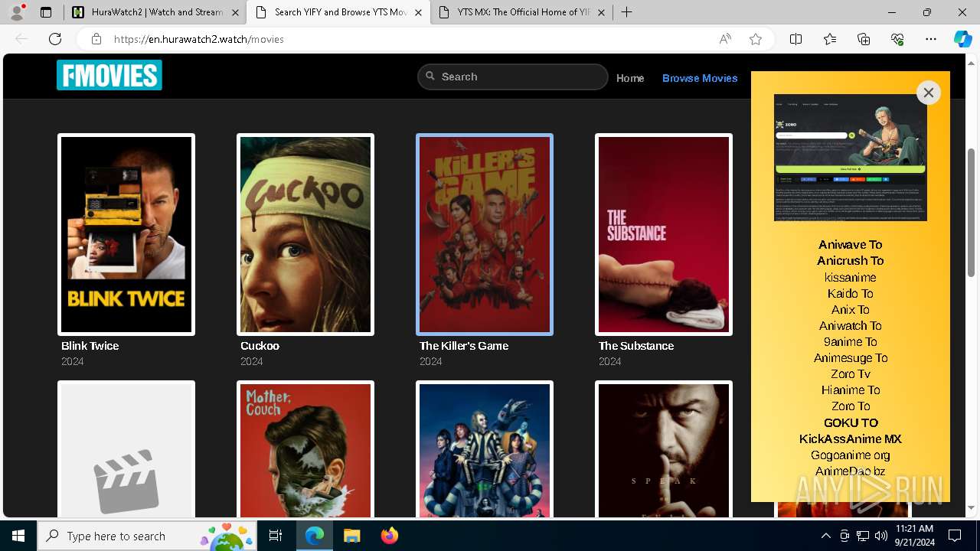
Task: Open the tab actions menu icon
Action: [46, 12]
